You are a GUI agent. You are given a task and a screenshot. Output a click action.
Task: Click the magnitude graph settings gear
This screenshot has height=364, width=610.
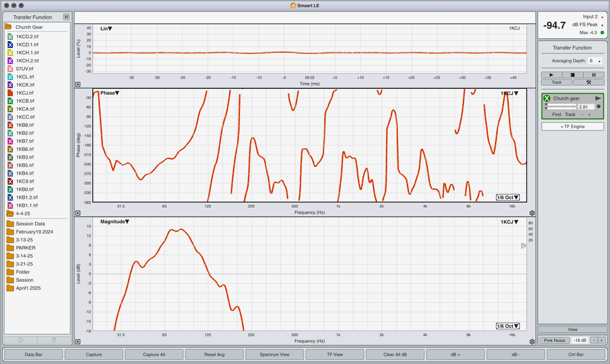coord(531,341)
